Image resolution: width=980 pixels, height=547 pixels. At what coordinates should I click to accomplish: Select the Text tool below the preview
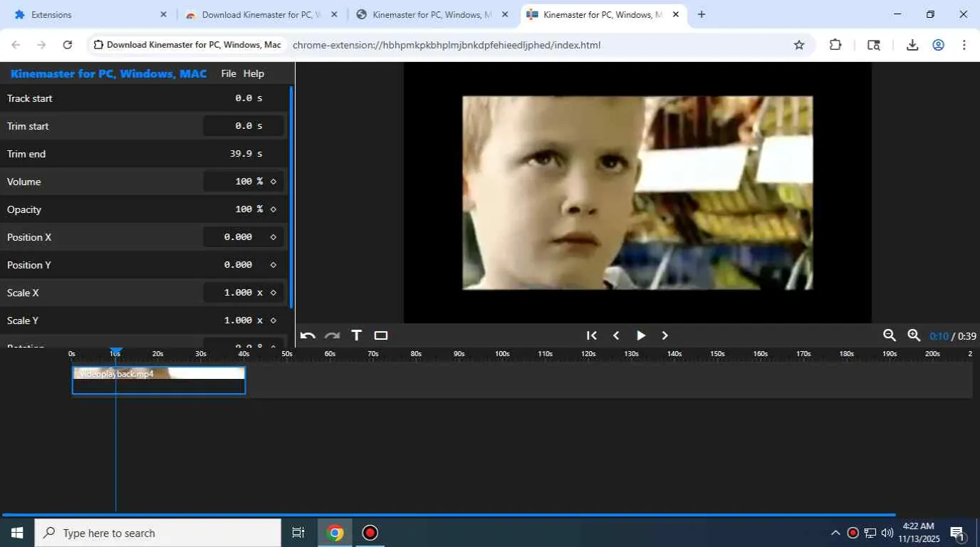tap(357, 335)
